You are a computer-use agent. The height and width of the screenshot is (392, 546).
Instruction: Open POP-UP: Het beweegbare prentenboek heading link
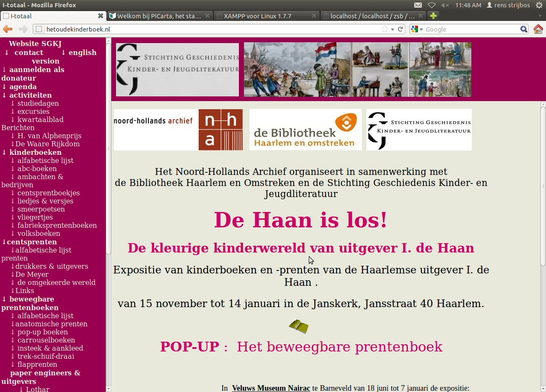tap(301, 347)
